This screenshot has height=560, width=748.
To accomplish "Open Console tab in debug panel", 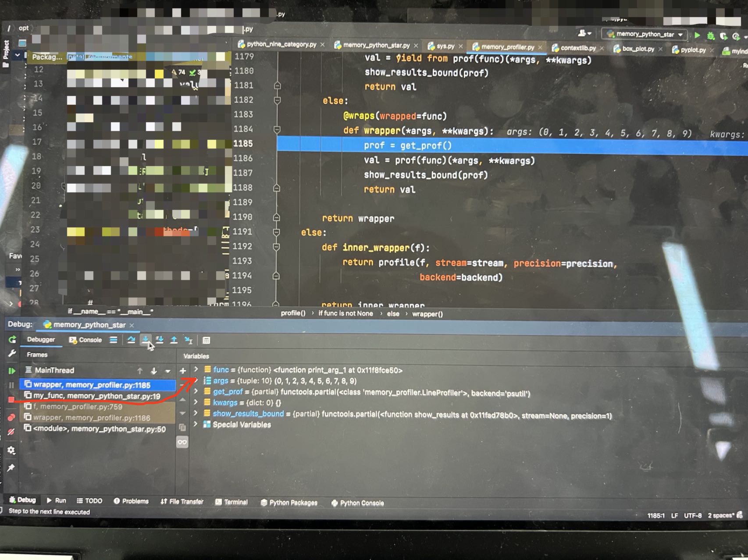I will point(85,340).
